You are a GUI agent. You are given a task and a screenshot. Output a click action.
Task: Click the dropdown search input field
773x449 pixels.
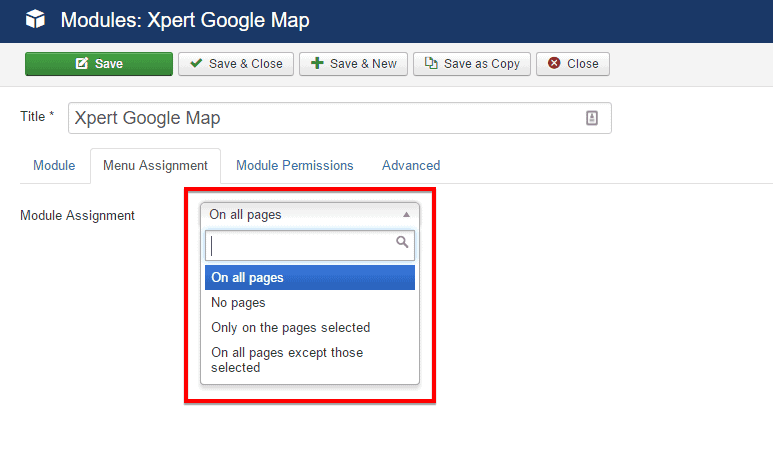coord(310,245)
